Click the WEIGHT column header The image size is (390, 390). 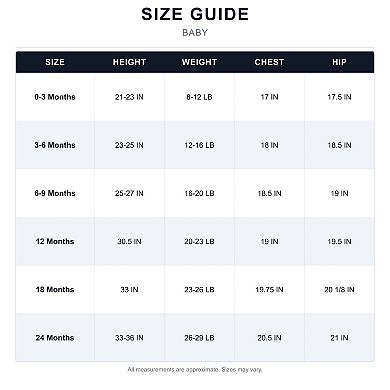(x=199, y=62)
